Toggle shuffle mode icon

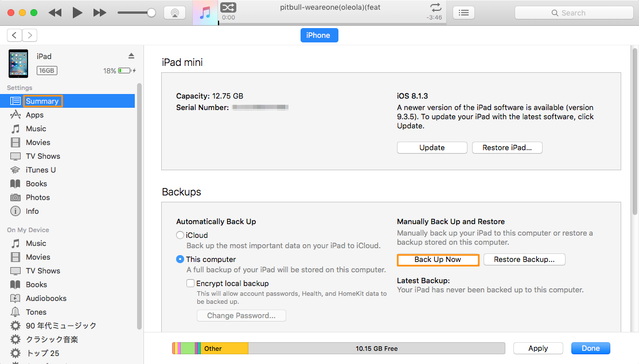[x=228, y=7]
